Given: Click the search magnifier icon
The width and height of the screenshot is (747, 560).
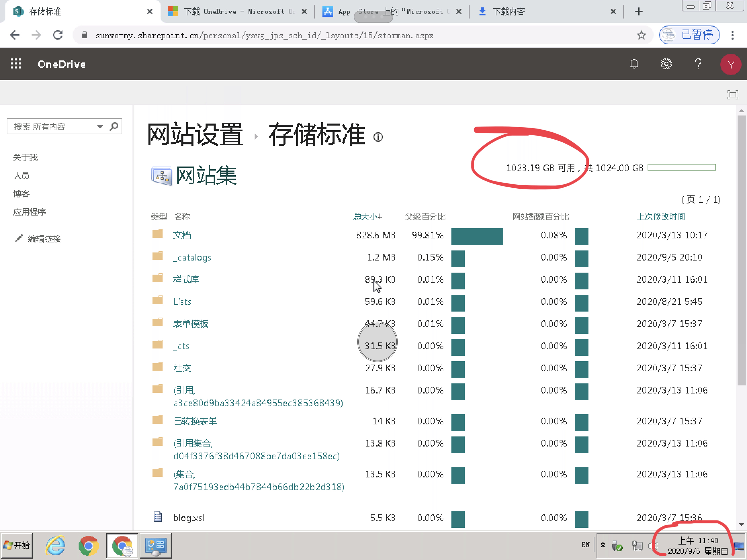Looking at the screenshot, I should (x=114, y=126).
